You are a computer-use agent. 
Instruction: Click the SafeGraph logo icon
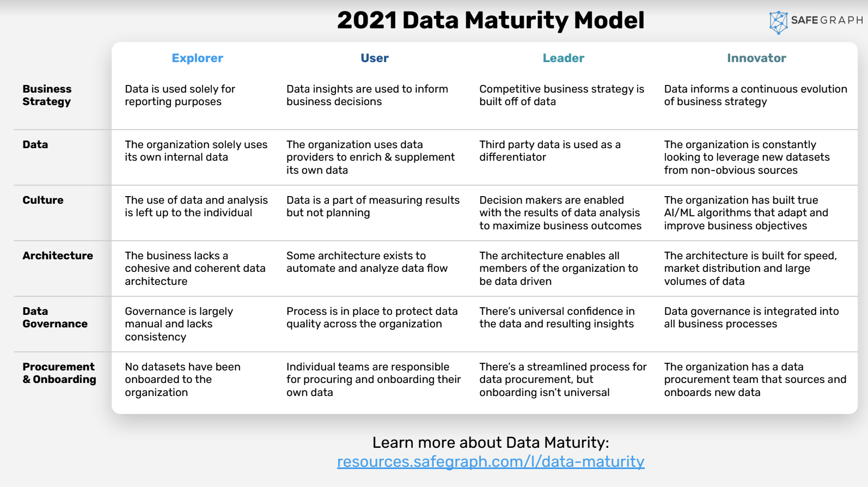[778, 22]
